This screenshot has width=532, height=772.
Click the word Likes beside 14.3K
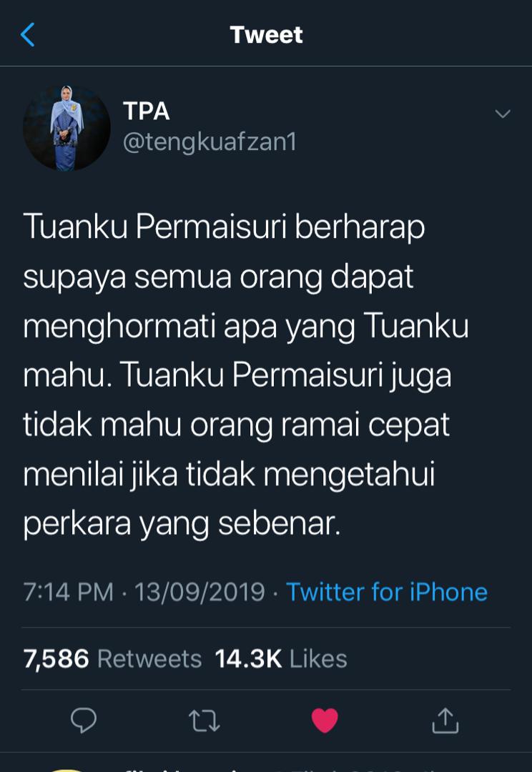(318, 659)
